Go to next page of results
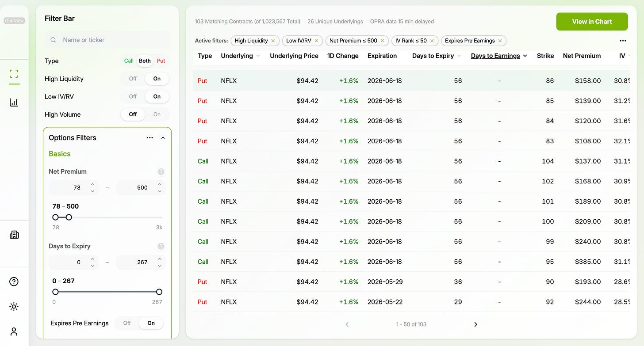 476,324
